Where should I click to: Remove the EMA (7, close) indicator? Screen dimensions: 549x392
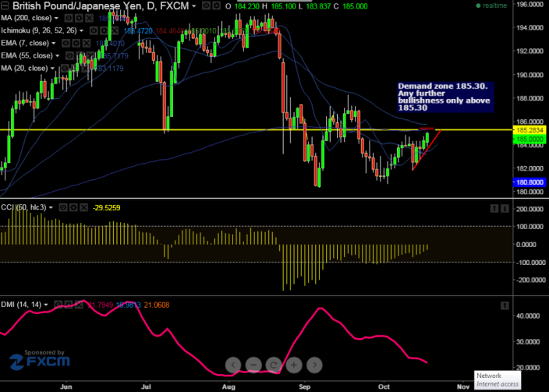87,44
